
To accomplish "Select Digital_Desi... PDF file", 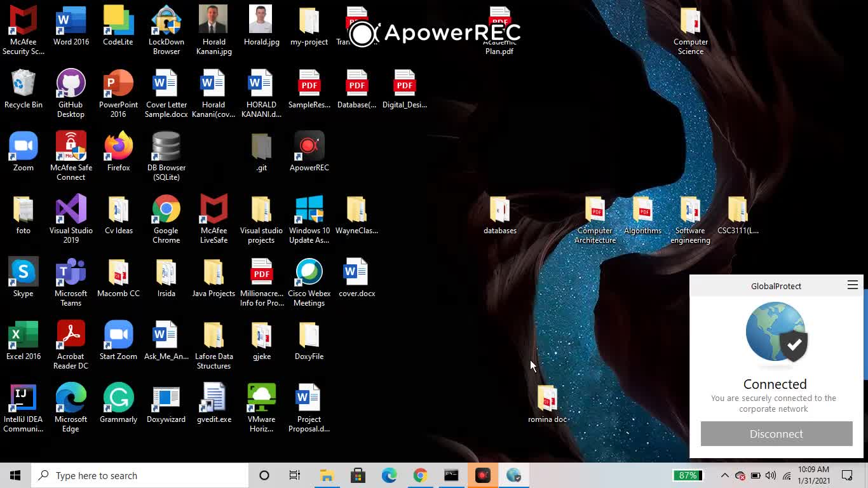I will 404,88.
